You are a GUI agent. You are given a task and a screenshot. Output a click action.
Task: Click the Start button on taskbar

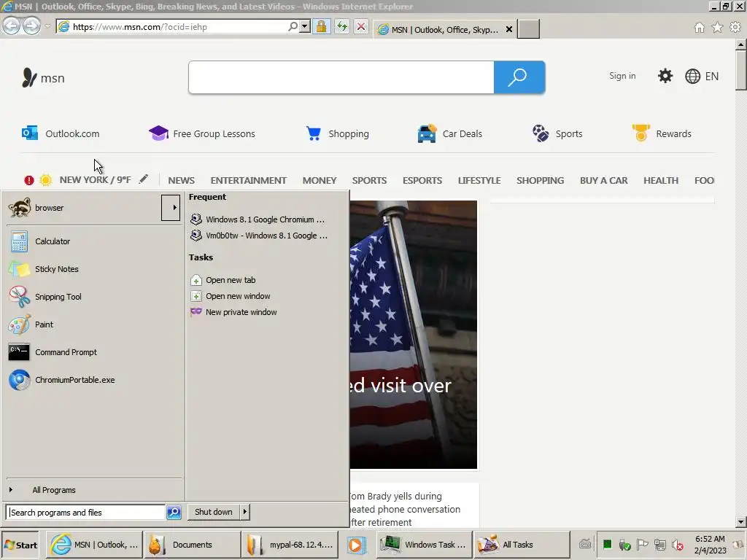coord(20,545)
